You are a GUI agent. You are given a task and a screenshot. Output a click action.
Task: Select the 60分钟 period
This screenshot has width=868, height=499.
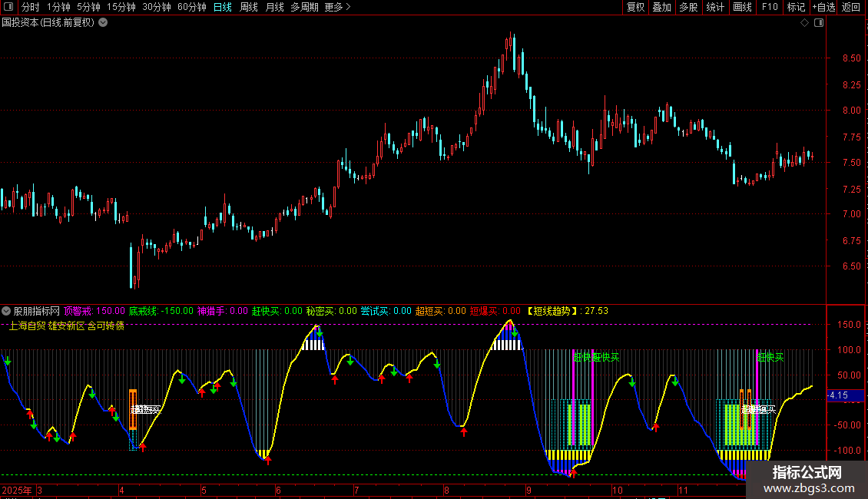click(192, 8)
